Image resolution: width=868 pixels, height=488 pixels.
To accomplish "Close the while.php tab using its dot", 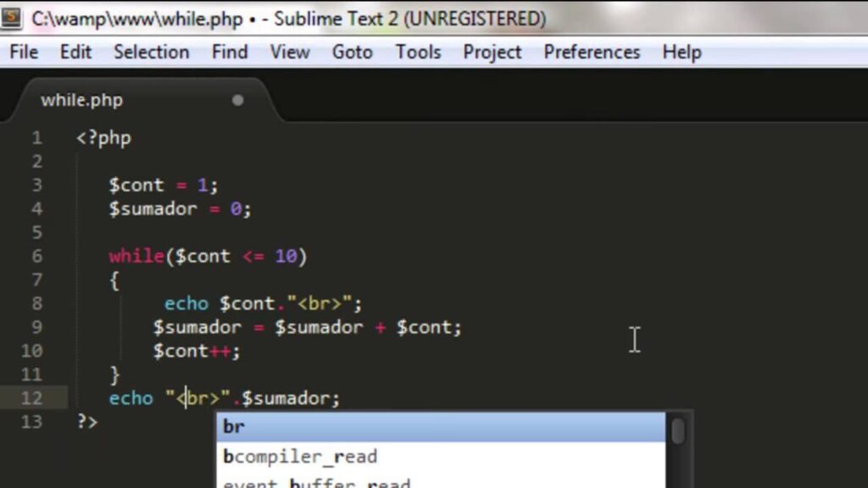I will [x=237, y=100].
